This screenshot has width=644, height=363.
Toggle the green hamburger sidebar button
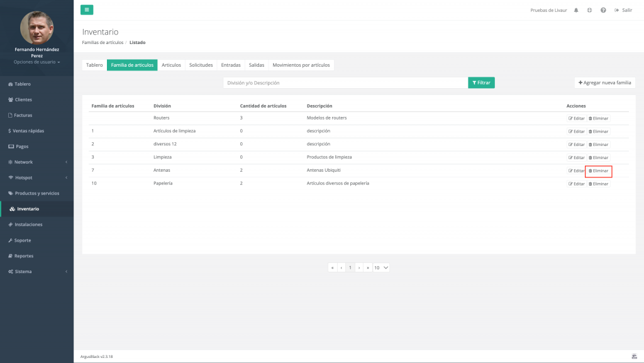[x=87, y=9]
